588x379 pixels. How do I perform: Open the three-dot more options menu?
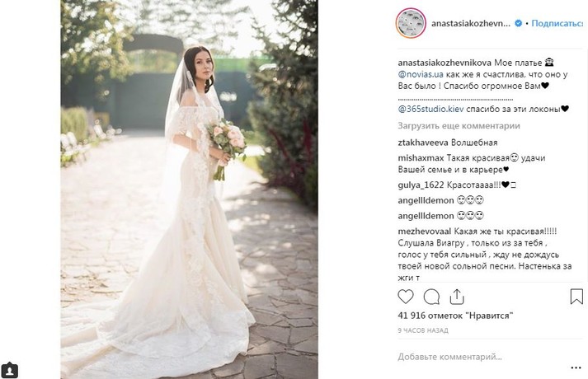click(576, 367)
